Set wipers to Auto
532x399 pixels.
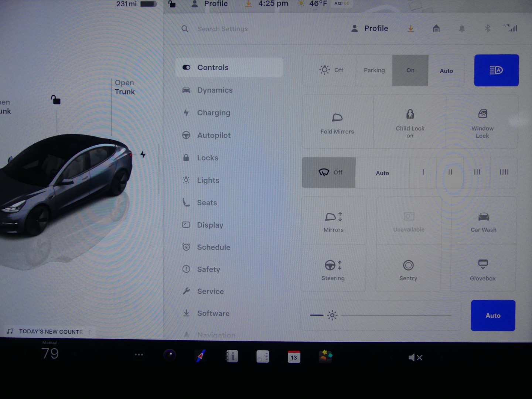click(382, 173)
